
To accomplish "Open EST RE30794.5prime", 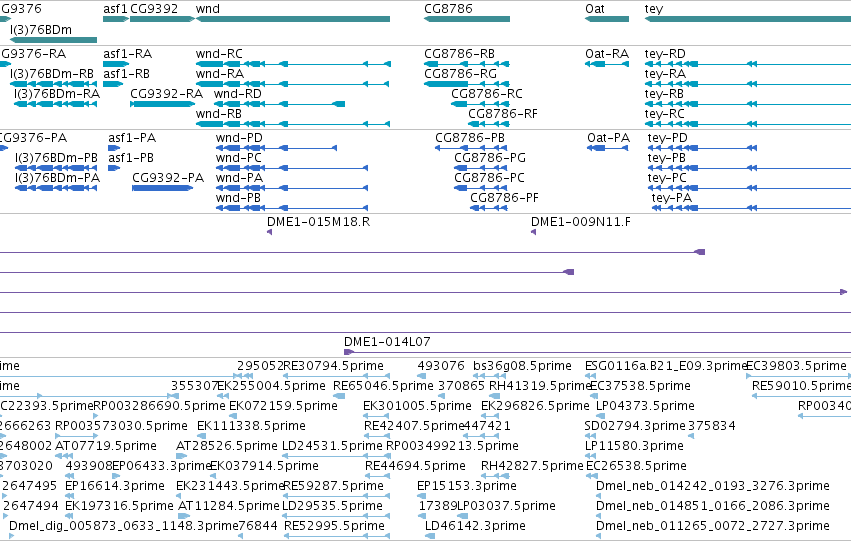I will coord(333,366).
